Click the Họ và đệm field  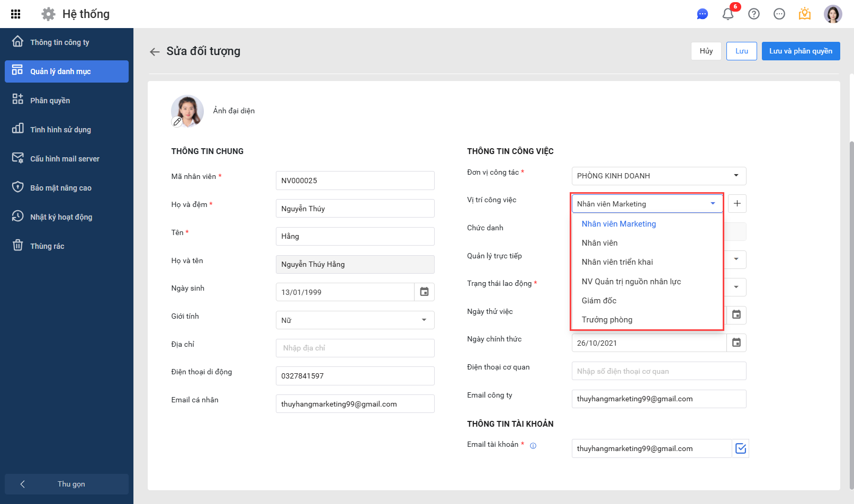pyautogui.click(x=355, y=209)
